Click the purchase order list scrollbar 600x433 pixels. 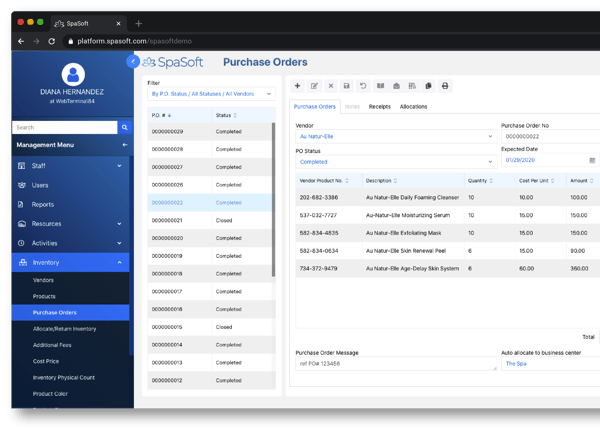point(273,199)
